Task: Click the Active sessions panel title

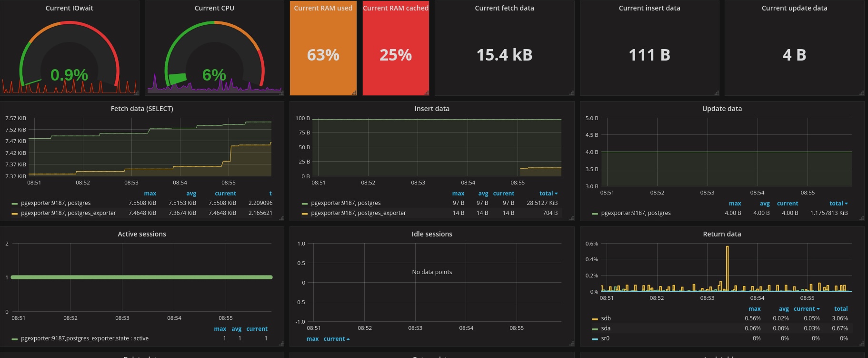Action: tap(142, 234)
